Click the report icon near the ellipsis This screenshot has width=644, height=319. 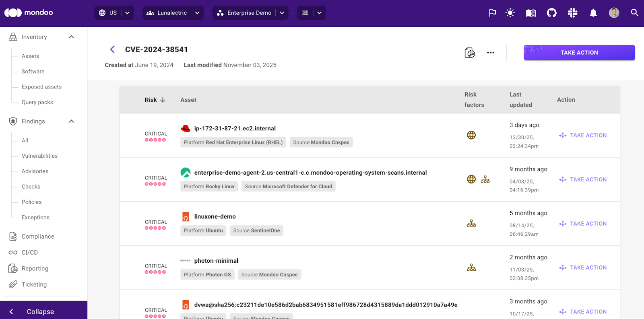click(470, 53)
